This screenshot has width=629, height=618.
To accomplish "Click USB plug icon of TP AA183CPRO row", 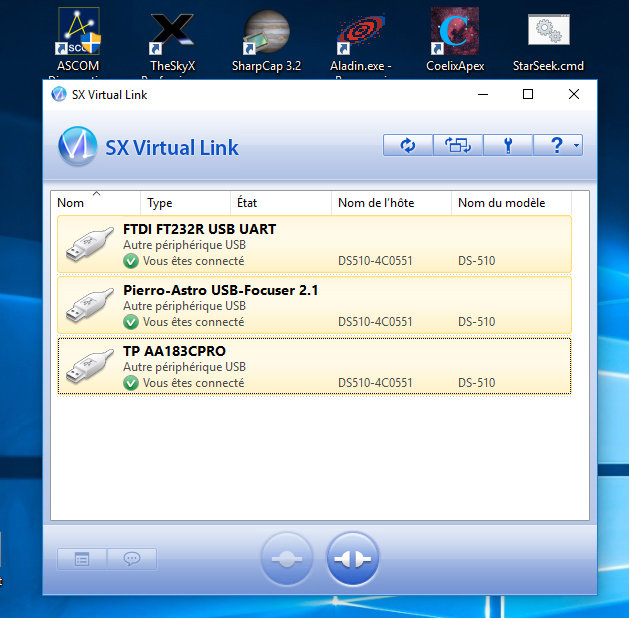I will click(89, 366).
